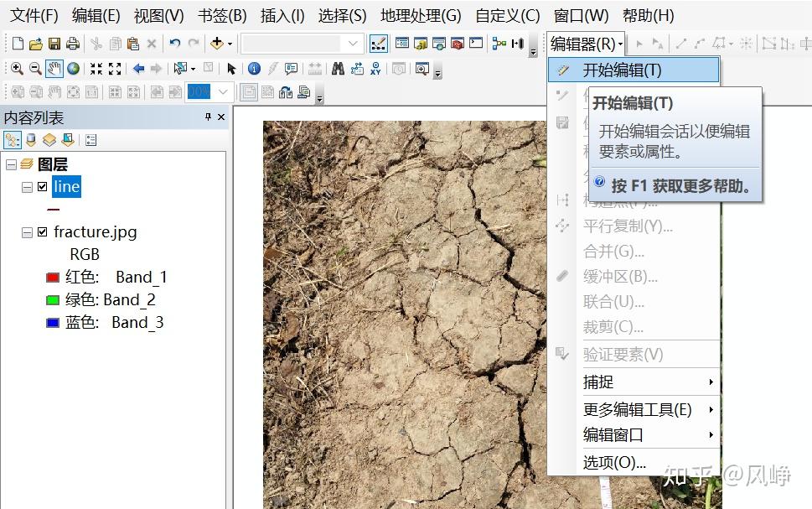Click the Measure tool icon
The height and width of the screenshot is (509, 812).
[x=317, y=69]
